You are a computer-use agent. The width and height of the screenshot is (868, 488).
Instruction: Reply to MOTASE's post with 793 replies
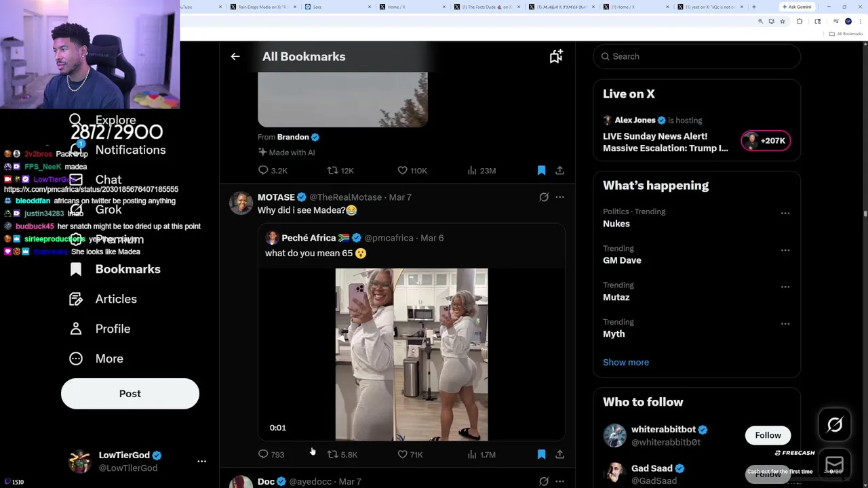tap(271, 455)
